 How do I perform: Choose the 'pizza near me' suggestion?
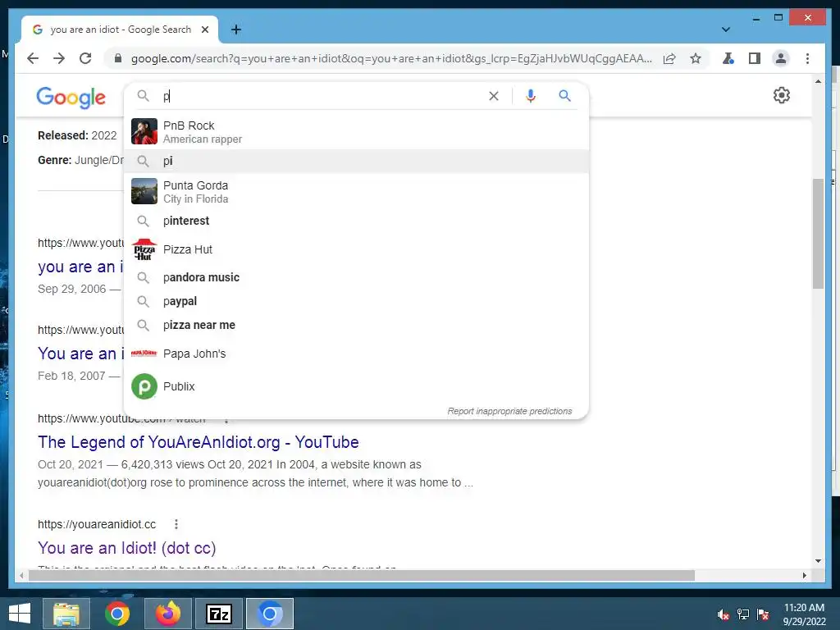[x=356, y=325]
